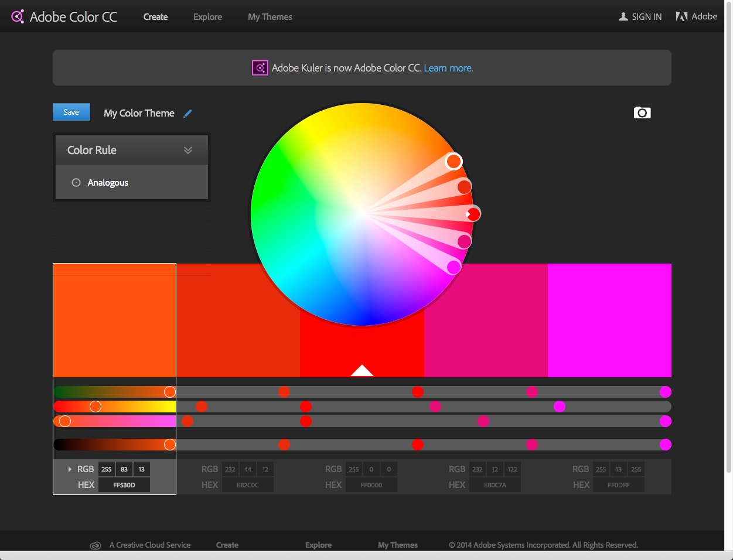
Task: Switch to the Explore tab
Action: (207, 17)
